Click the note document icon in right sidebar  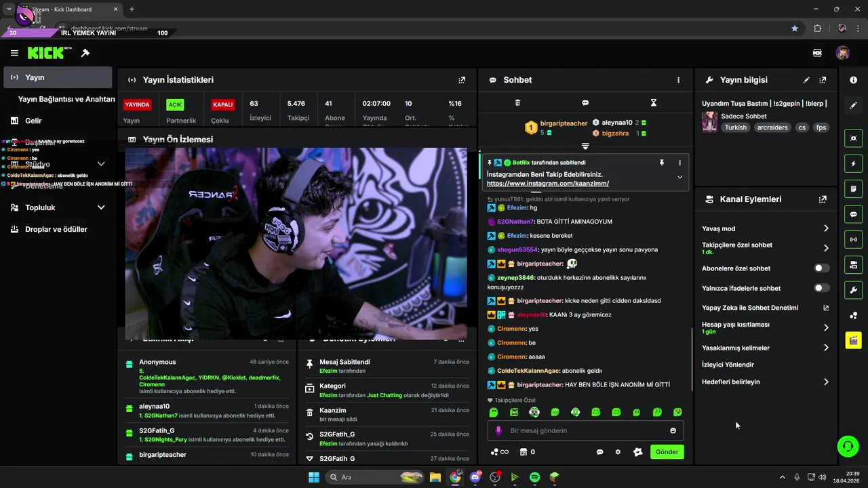853,188
